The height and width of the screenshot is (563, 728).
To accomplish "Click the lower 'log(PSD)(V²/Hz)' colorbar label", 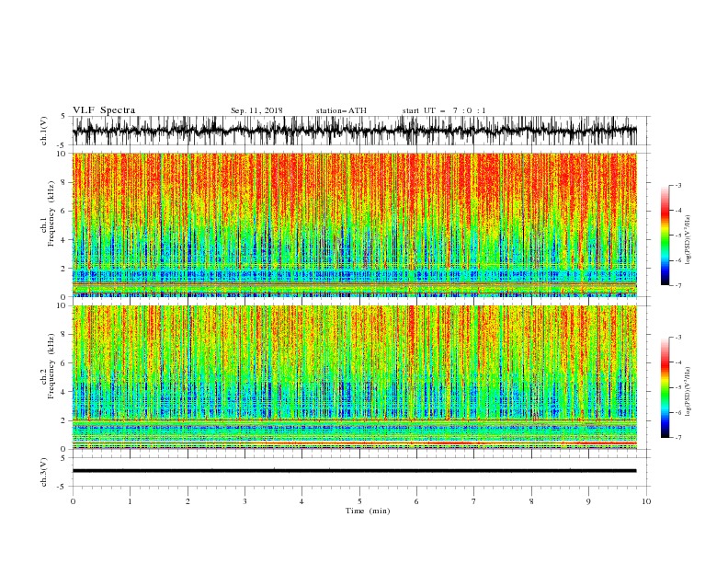I will coord(688,393).
